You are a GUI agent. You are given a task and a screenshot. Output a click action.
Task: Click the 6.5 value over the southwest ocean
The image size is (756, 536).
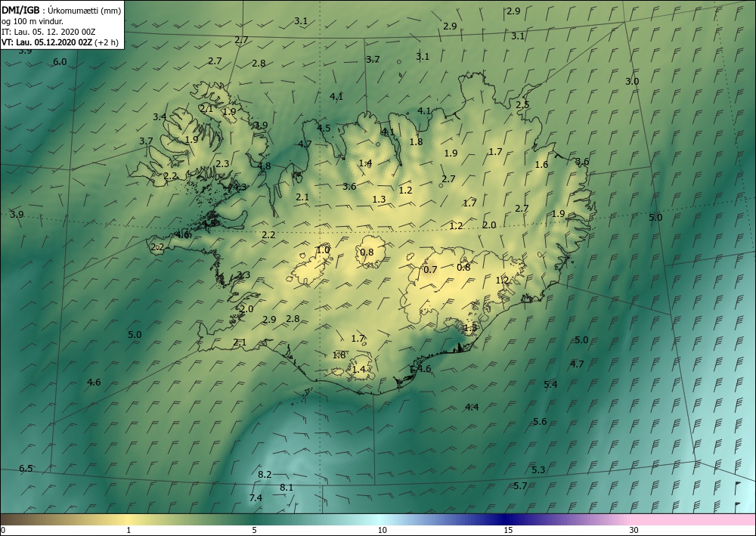click(x=26, y=469)
